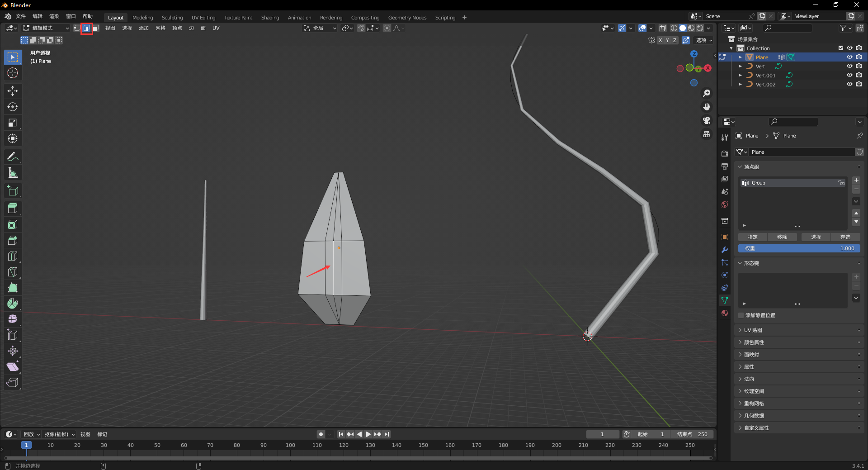Image resolution: width=868 pixels, height=470 pixels.
Task: Select the Rotate tool in the toolbar
Action: click(13, 107)
